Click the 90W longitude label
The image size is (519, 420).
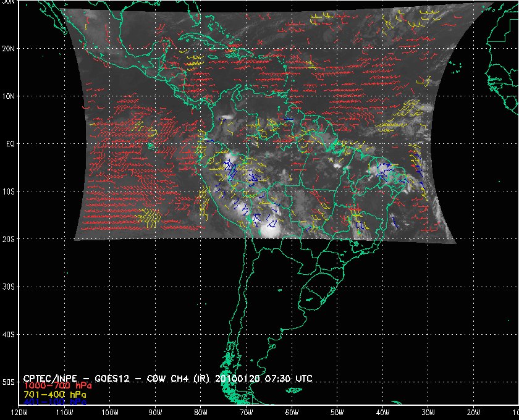point(155,413)
